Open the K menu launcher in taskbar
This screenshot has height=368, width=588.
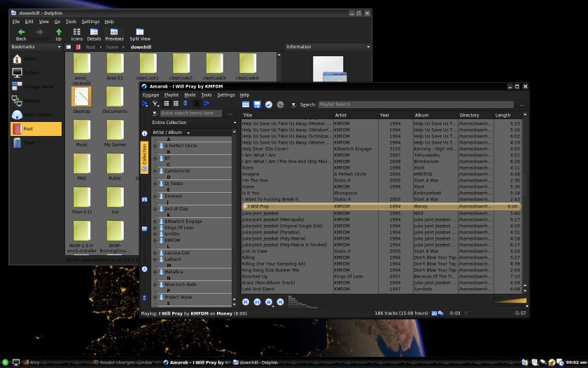coord(6,362)
